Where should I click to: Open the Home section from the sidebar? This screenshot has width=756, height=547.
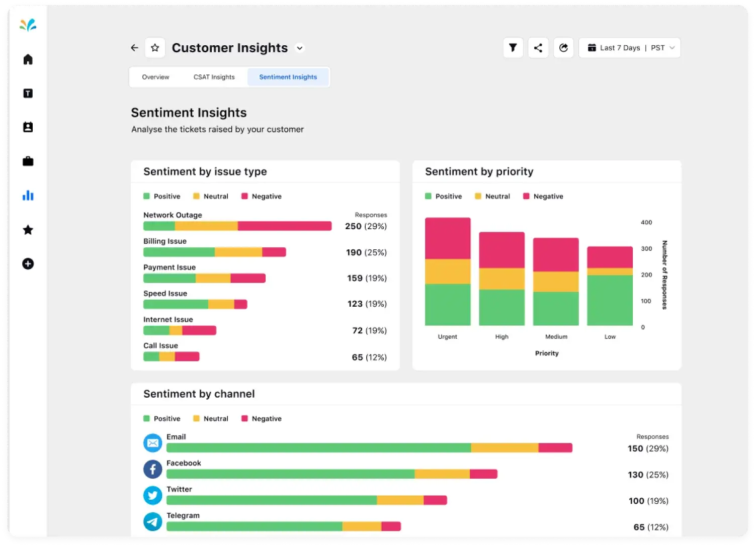[28, 59]
